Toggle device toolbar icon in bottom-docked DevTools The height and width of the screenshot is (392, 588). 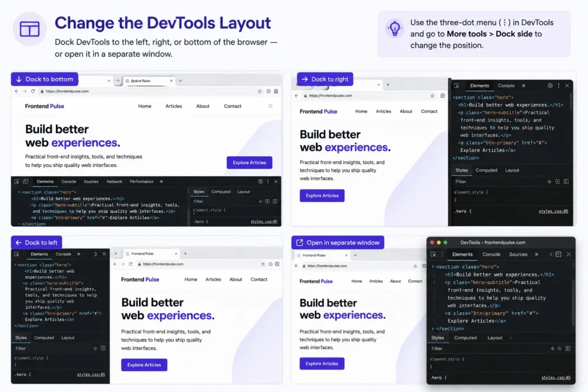[x=25, y=181]
